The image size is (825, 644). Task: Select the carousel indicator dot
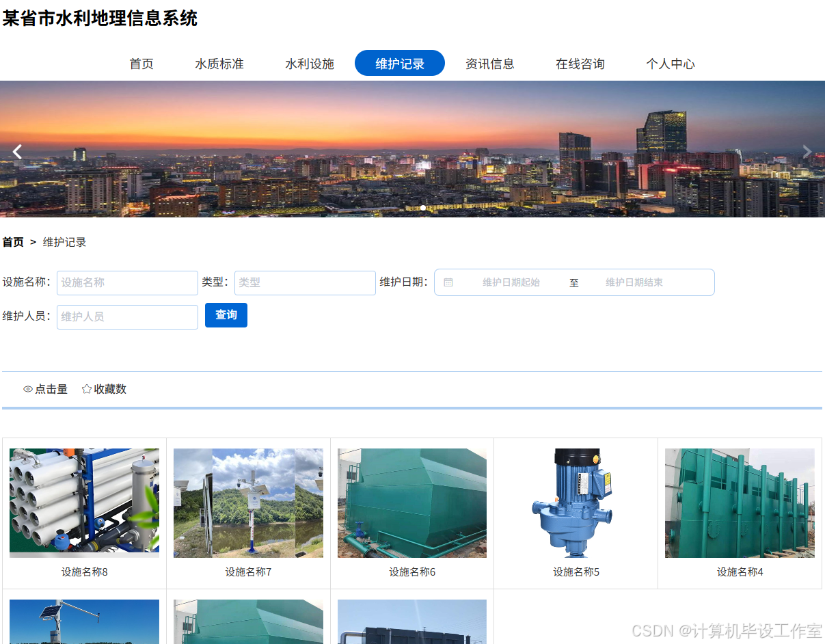tap(423, 207)
